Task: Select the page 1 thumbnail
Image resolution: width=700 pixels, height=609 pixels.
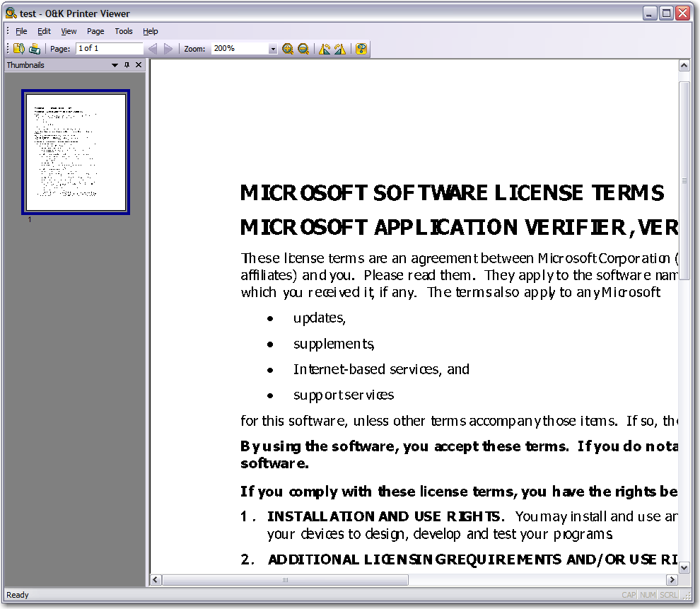Action: [x=76, y=151]
